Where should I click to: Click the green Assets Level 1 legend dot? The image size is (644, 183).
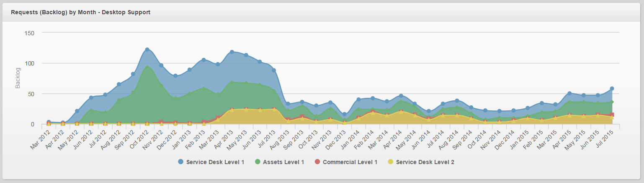257,162
